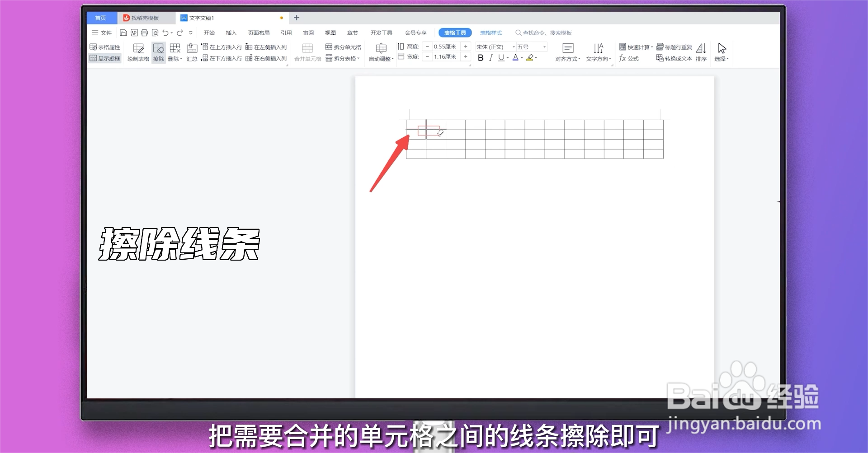The width and height of the screenshot is (868, 453).
Task: Click the Export to PDF icon beside Save
Action: pos(134,33)
